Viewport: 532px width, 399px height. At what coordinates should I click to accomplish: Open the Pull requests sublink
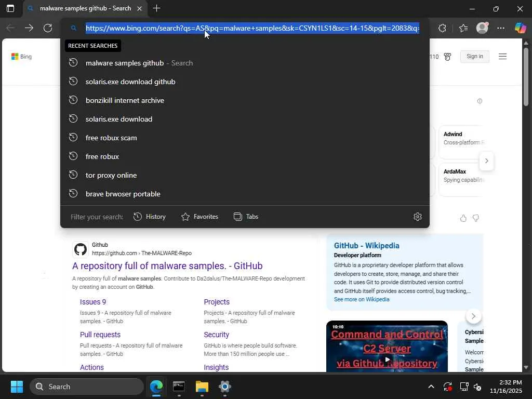(100, 335)
